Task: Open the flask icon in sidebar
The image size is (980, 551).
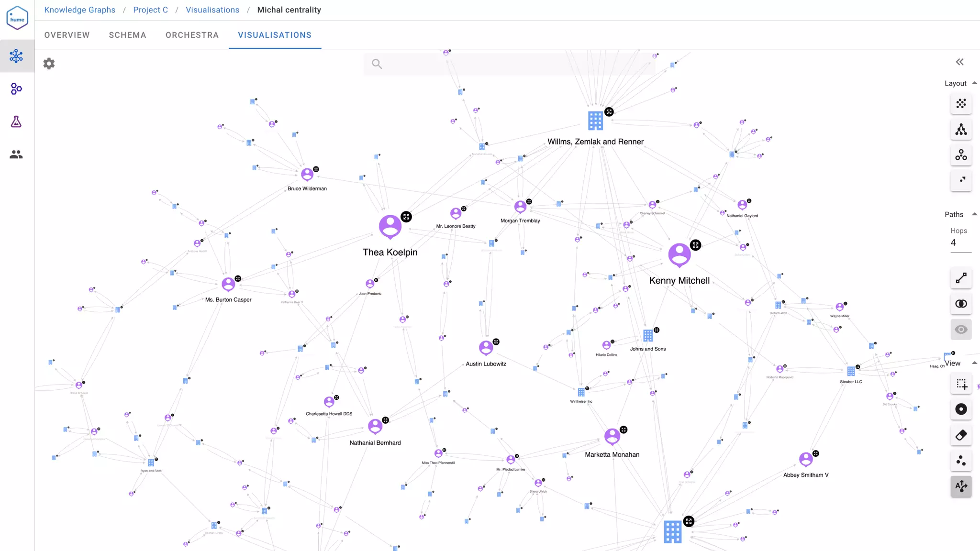Action: tap(16, 121)
